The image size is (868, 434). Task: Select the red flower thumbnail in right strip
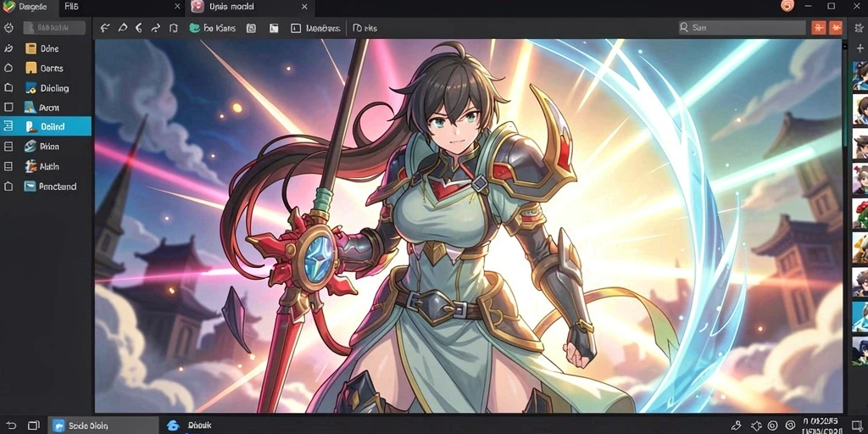pos(860,214)
